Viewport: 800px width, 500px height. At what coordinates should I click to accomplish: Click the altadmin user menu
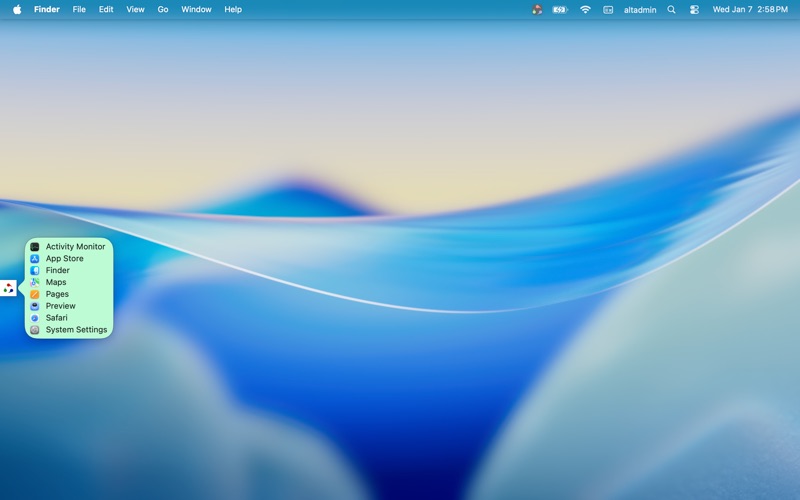640,9
